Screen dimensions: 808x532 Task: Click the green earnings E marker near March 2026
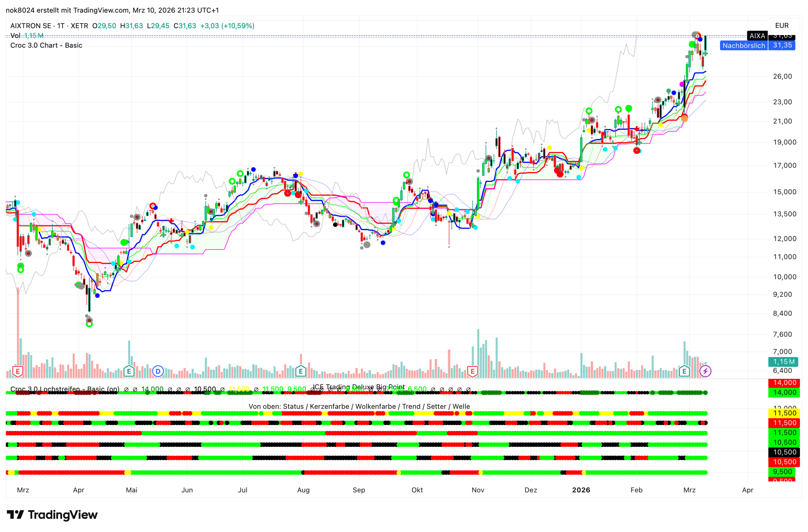tap(684, 371)
